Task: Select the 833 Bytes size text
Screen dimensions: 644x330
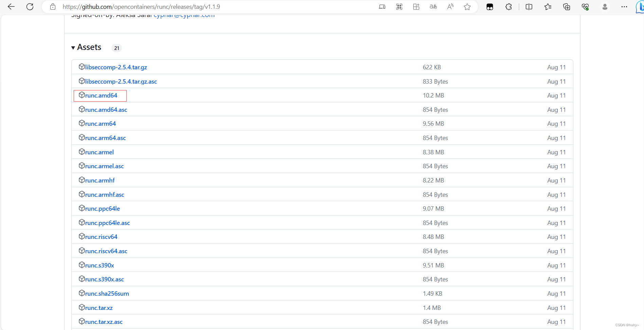Action: (x=435, y=82)
